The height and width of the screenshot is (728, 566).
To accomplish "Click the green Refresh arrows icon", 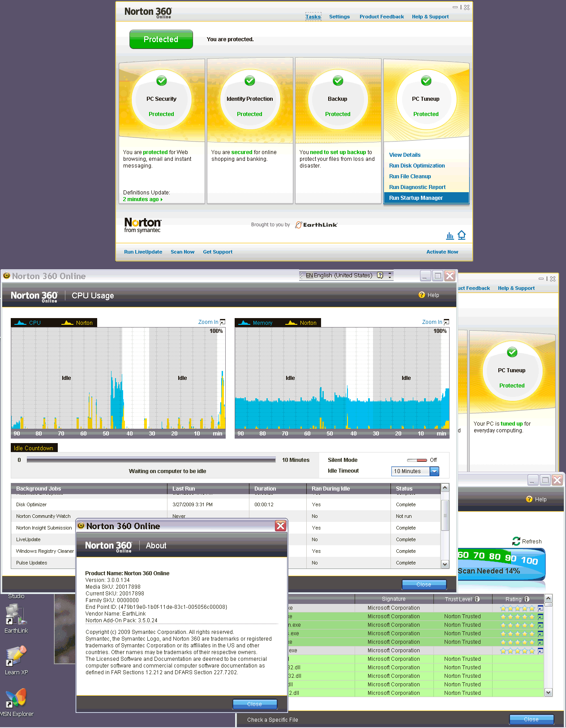I will pos(516,541).
